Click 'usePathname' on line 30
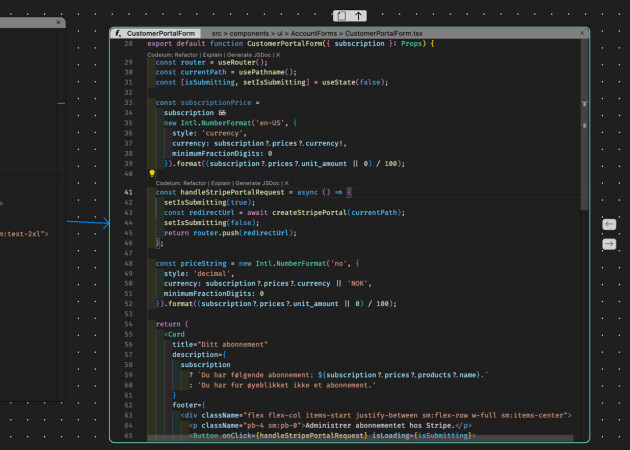Screen dimensions: 630x450 click(261, 73)
